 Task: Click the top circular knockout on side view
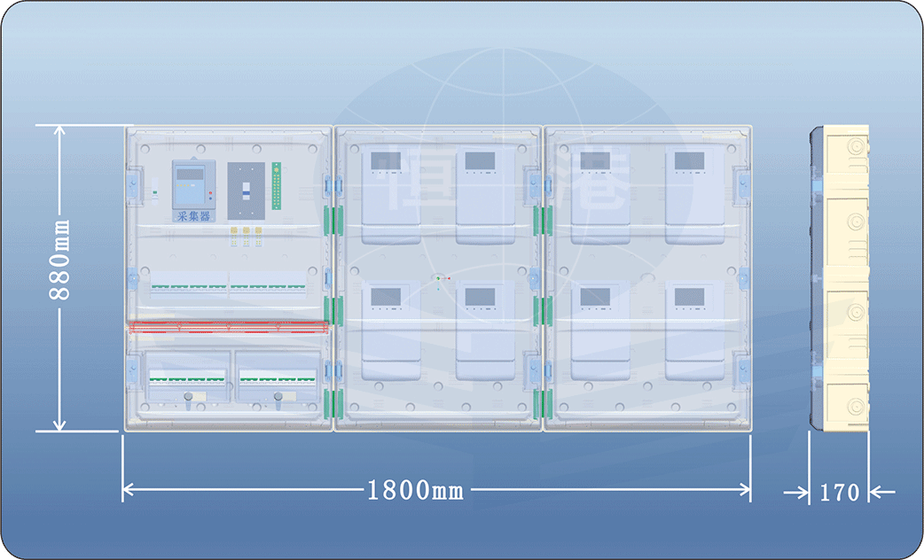(856, 147)
